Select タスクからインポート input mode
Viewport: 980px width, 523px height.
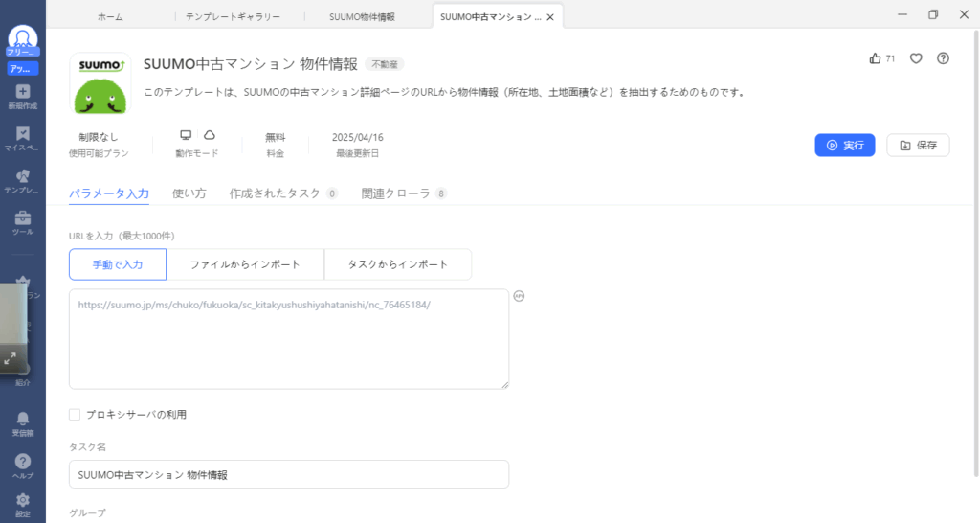click(x=397, y=264)
